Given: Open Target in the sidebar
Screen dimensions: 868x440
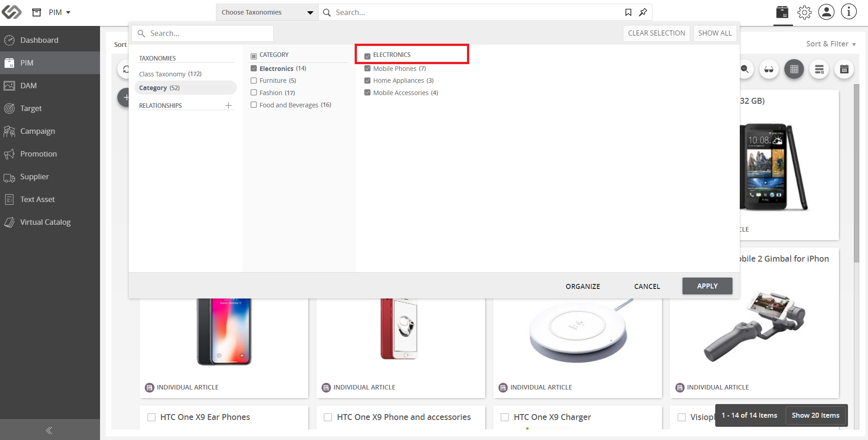Looking at the screenshot, I should coord(50,108).
